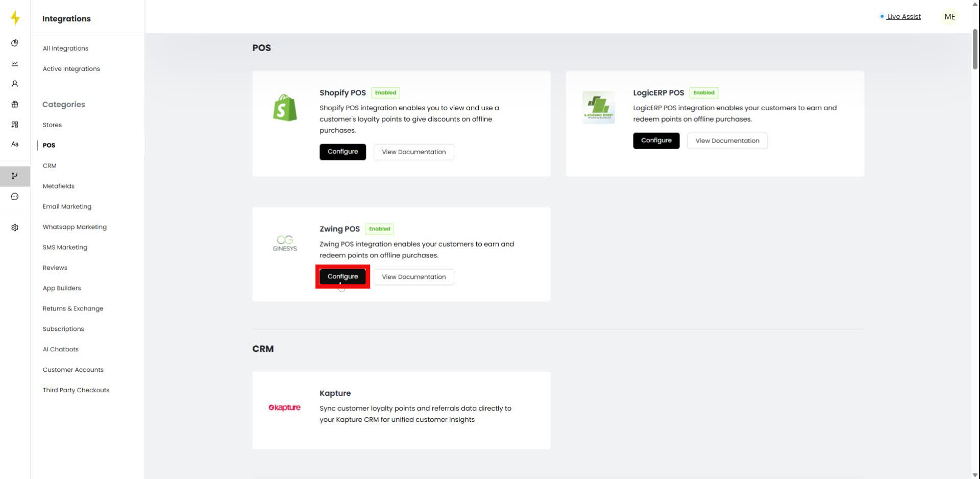Select the Aa branding icon
The height and width of the screenshot is (479, 980).
pos(15,144)
